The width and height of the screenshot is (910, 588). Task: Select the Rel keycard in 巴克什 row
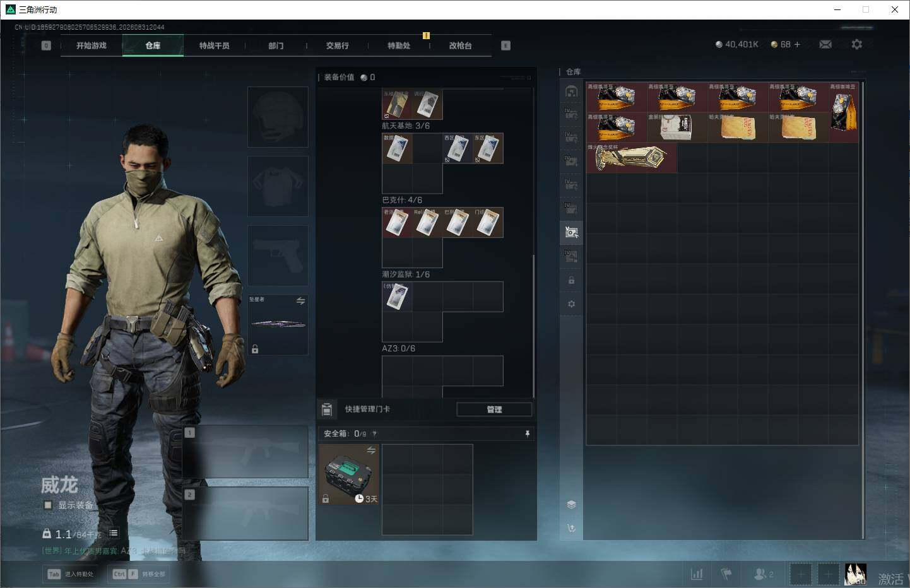(427, 223)
